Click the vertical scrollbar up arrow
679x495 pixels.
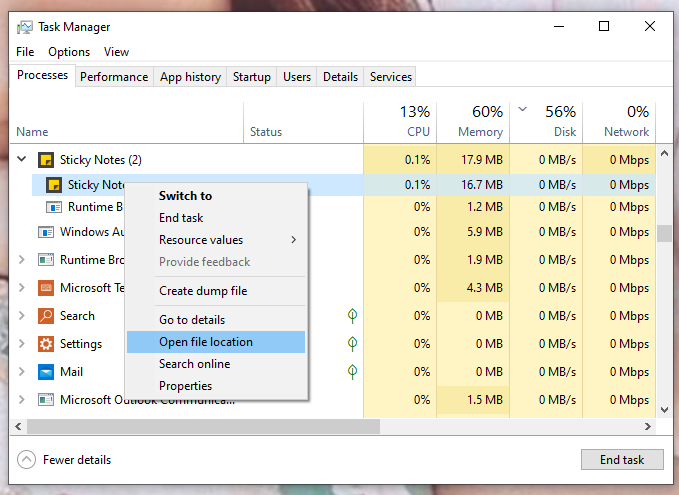tap(665, 153)
